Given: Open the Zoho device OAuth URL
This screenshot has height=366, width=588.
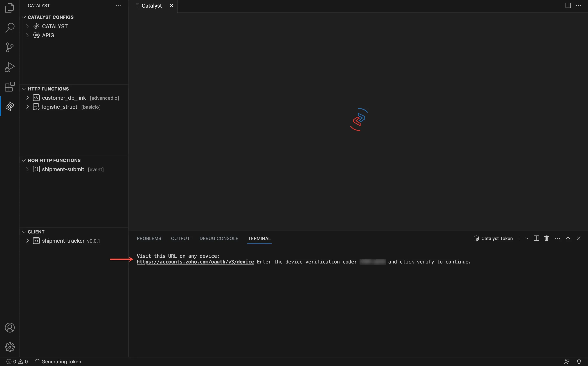Looking at the screenshot, I should [195, 262].
